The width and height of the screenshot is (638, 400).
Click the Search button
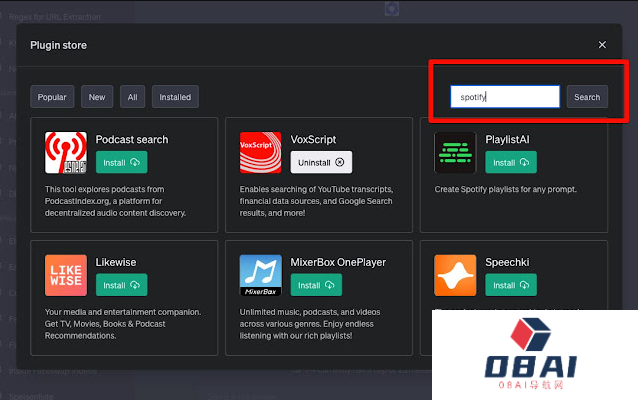click(x=587, y=97)
